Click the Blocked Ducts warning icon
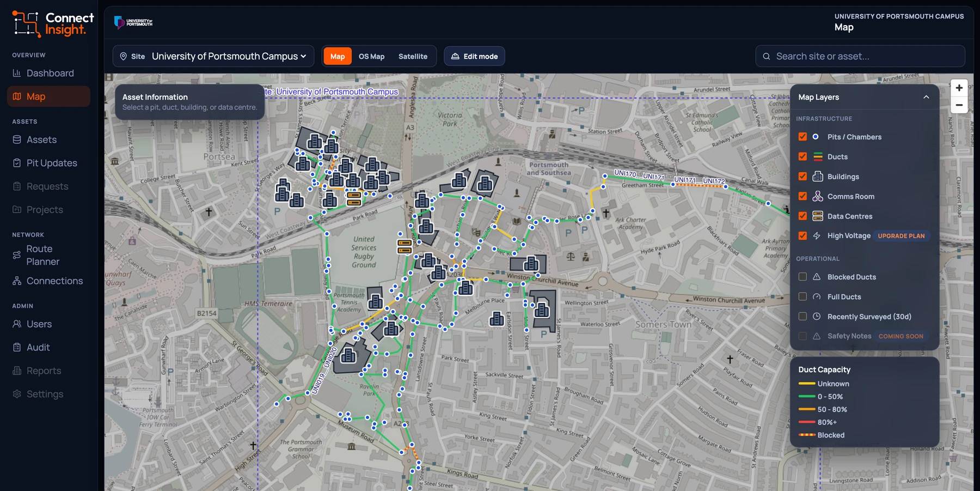The image size is (980, 491). click(x=817, y=277)
